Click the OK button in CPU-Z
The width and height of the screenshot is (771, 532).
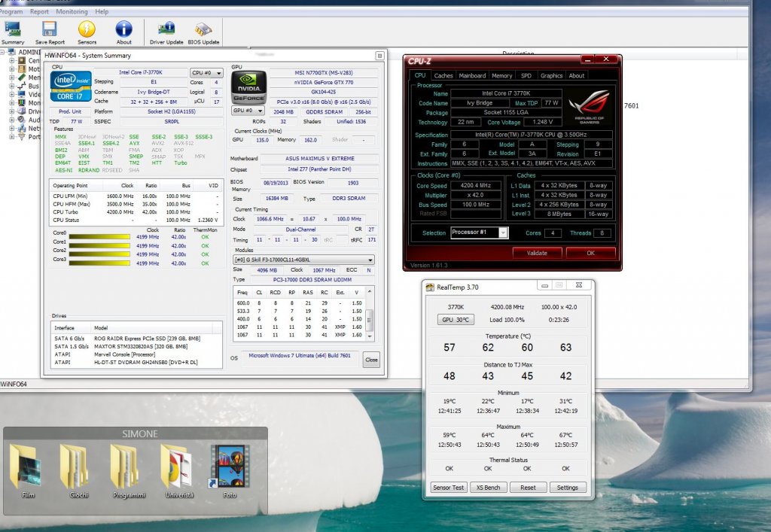[x=590, y=253]
